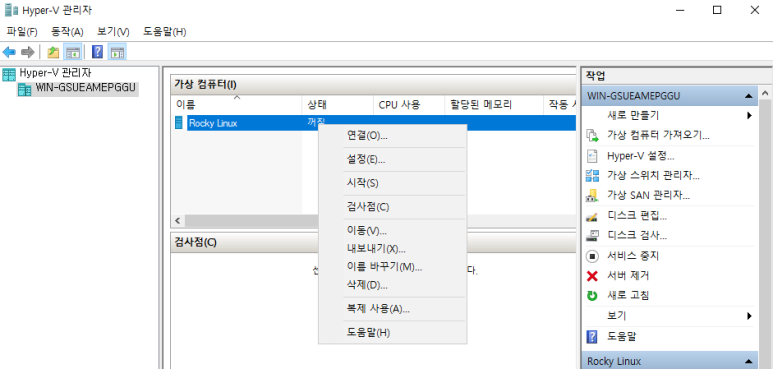
Task: Click 가상 SAN 관리자 icon
Action: point(592,196)
